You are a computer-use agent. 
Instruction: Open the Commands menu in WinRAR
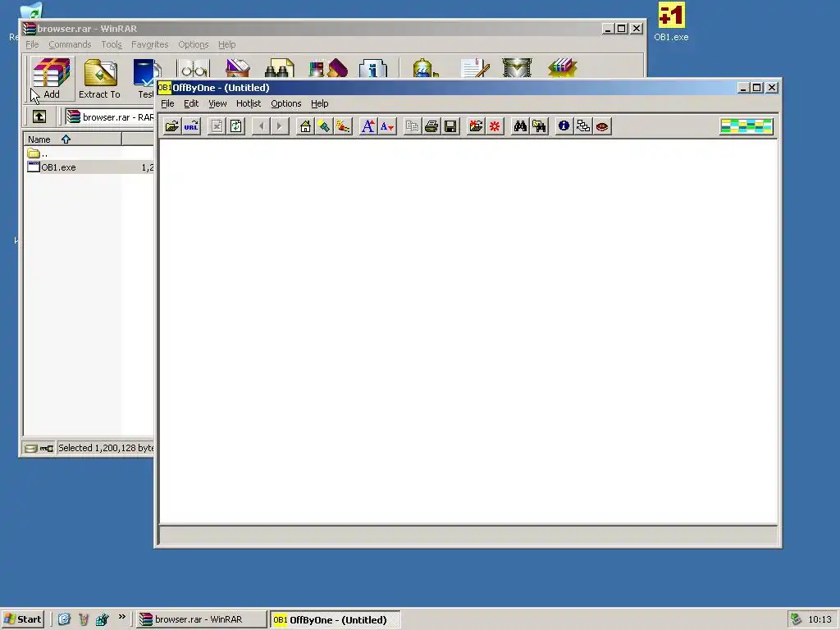pyautogui.click(x=70, y=44)
